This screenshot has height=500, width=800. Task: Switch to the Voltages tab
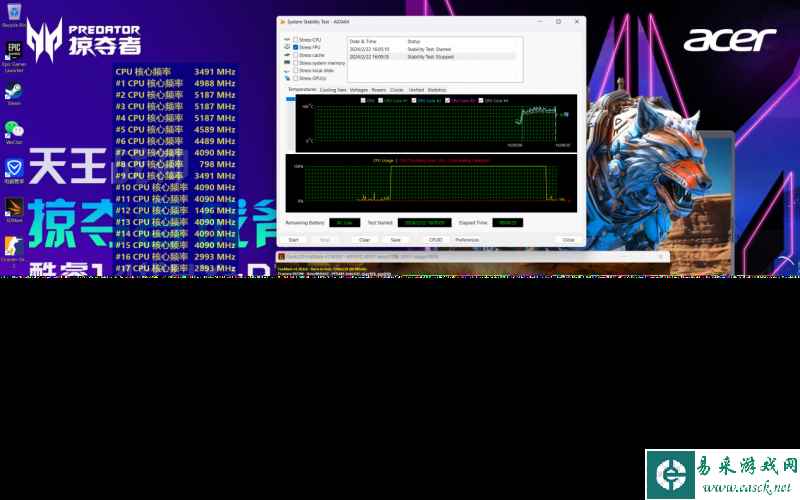pos(359,90)
